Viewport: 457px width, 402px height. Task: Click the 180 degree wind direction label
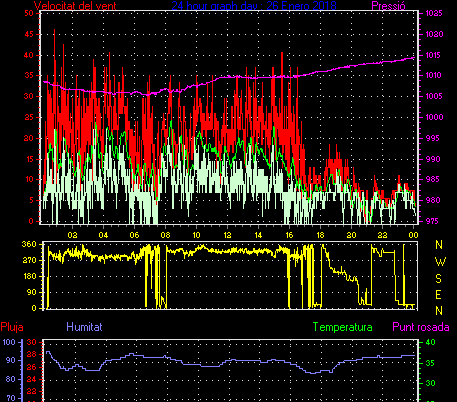[29, 276]
